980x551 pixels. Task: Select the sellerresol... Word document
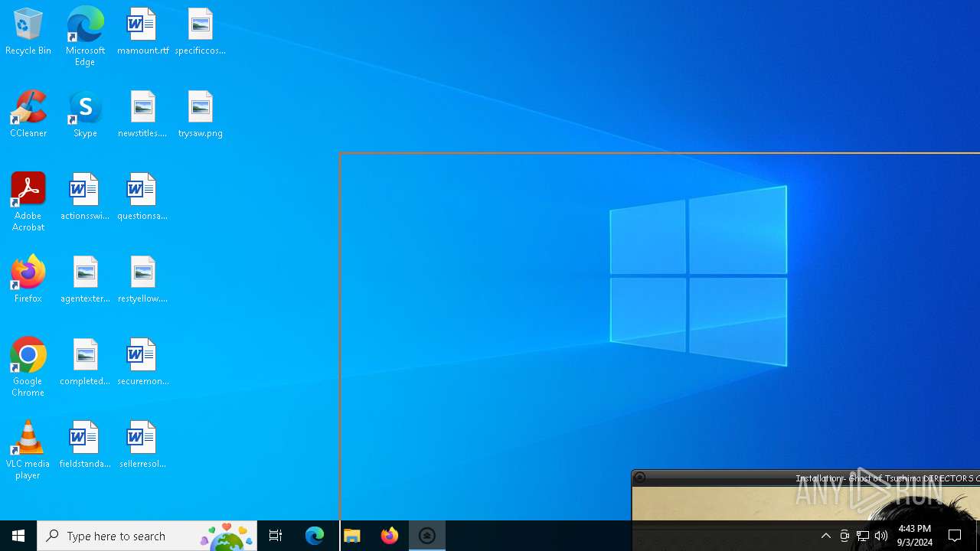142,445
